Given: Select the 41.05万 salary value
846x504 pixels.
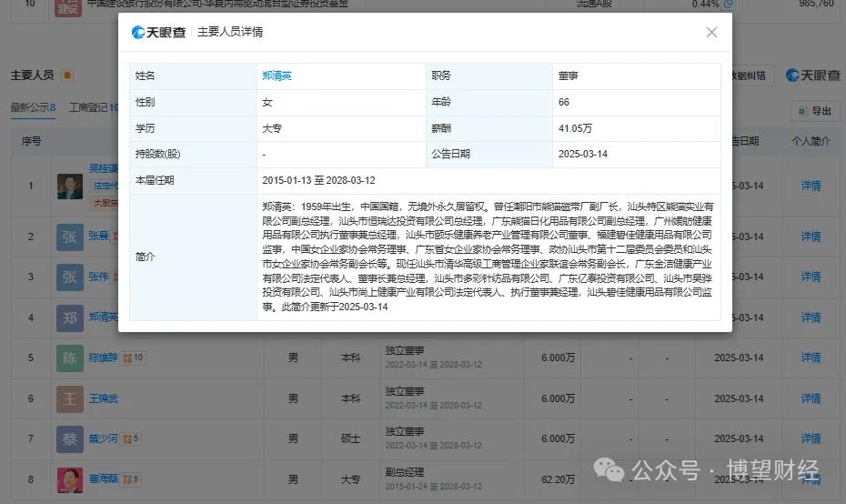Looking at the screenshot, I should (575, 128).
